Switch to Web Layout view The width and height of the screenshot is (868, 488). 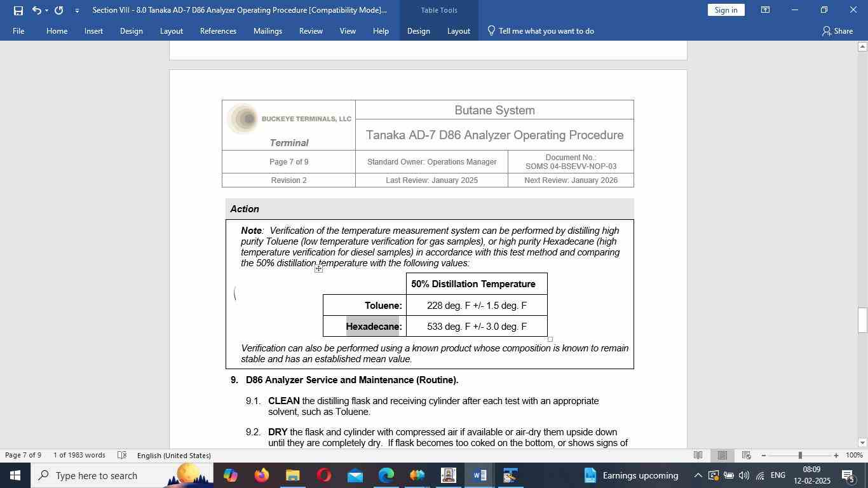pos(747,456)
